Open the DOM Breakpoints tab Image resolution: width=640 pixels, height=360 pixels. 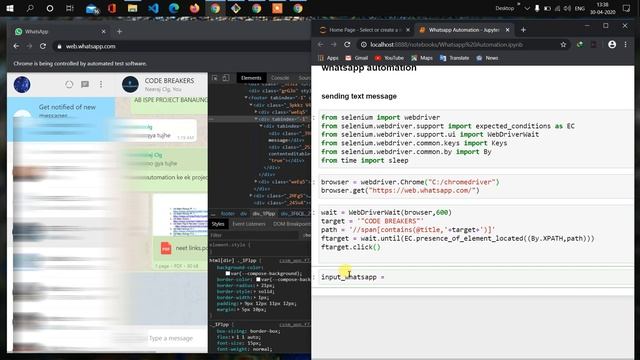point(291,224)
